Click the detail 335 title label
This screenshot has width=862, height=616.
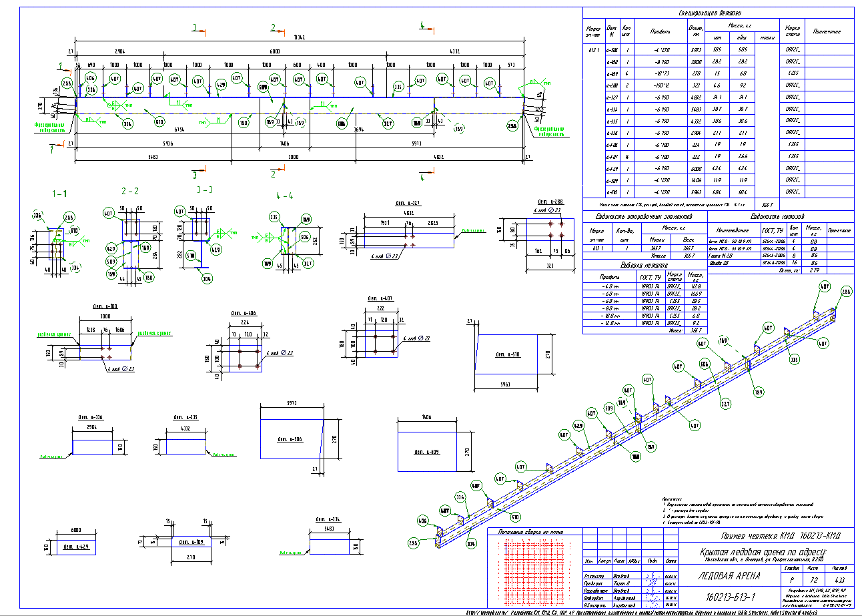click(x=184, y=417)
